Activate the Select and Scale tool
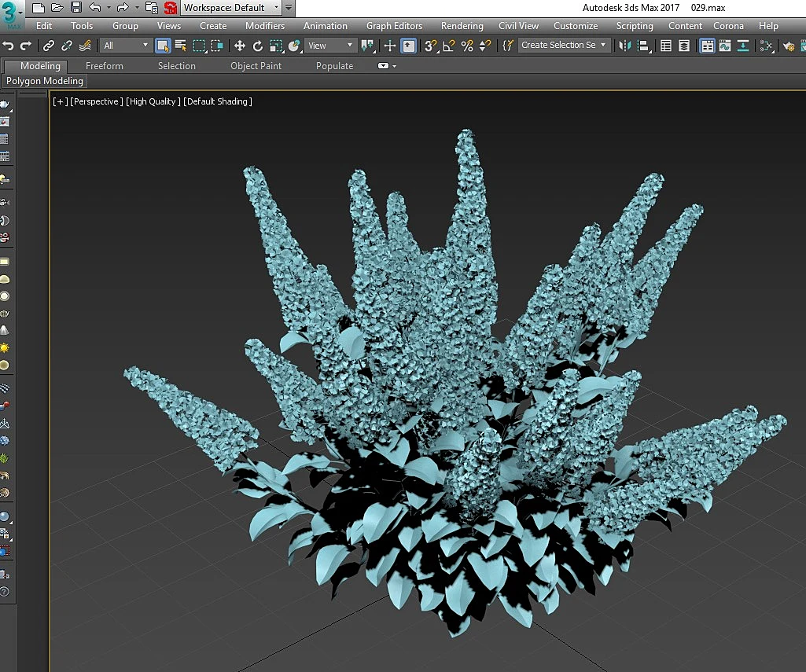806x672 pixels. (276, 46)
